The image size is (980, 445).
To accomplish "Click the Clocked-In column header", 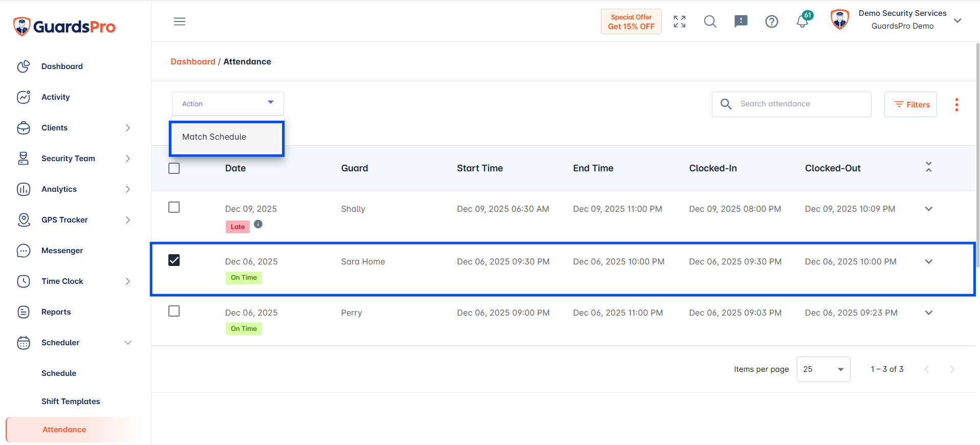I will (713, 168).
